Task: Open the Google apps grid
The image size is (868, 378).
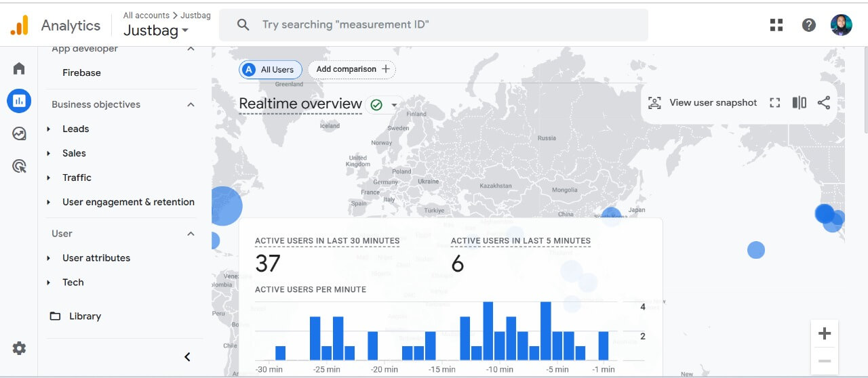Action: [776, 25]
